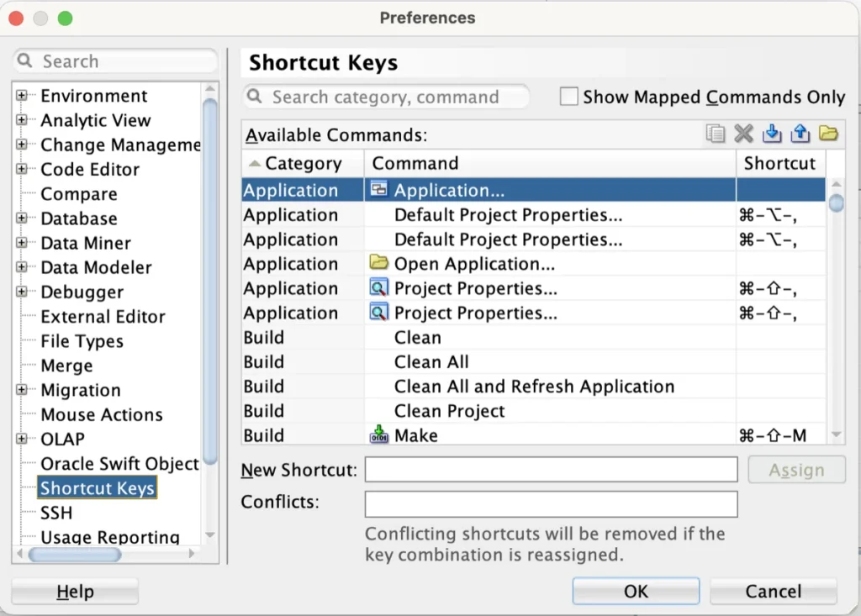The image size is (861, 616).
Task: Focus the Search category, command field
Action: (x=386, y=97)
